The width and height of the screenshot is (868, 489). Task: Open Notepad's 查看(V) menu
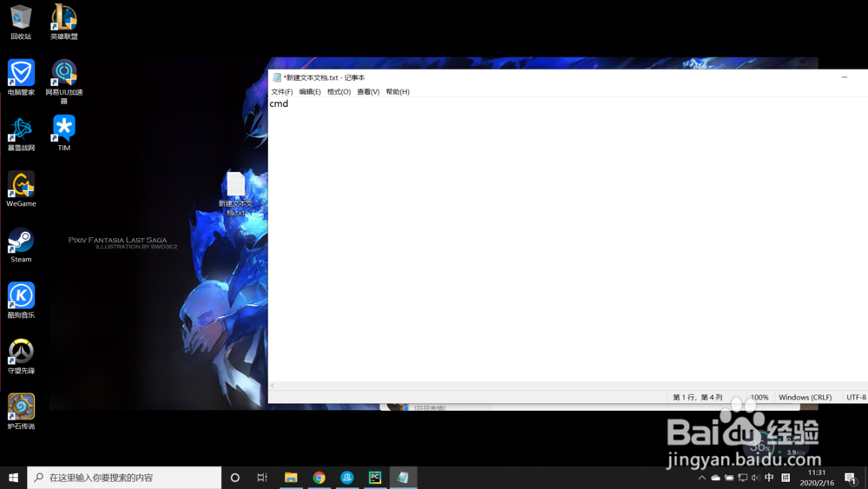368,92
